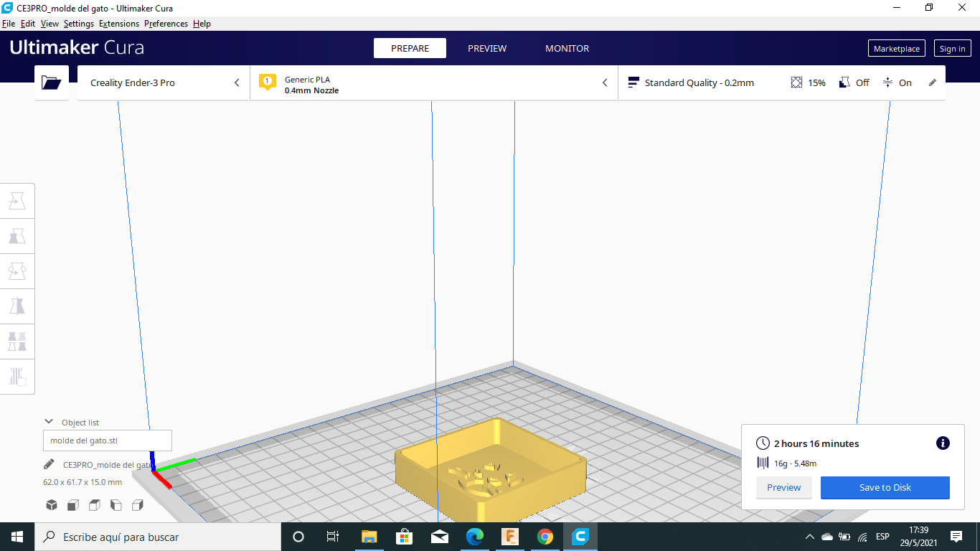This screenshot has height=551, width=980.
Task: Select the Support Blocker tool
Action: point(17,375)
